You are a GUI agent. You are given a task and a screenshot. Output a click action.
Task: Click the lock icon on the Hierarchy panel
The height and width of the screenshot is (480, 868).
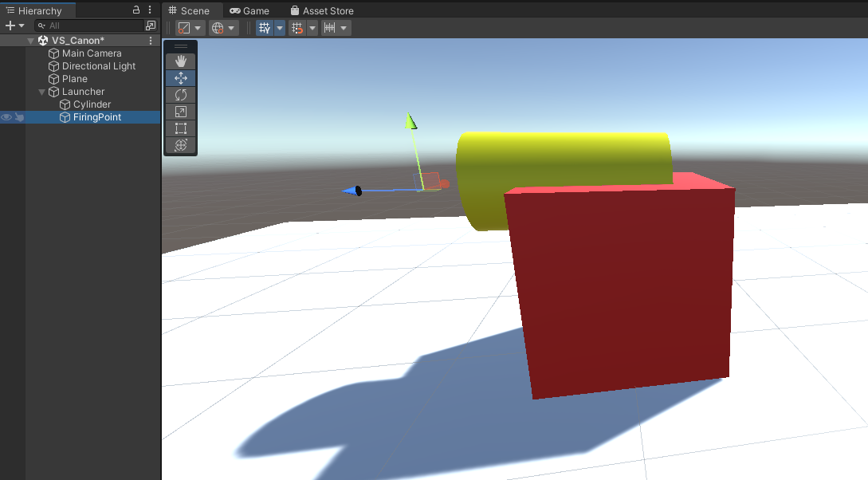click(x=136, y=10)
